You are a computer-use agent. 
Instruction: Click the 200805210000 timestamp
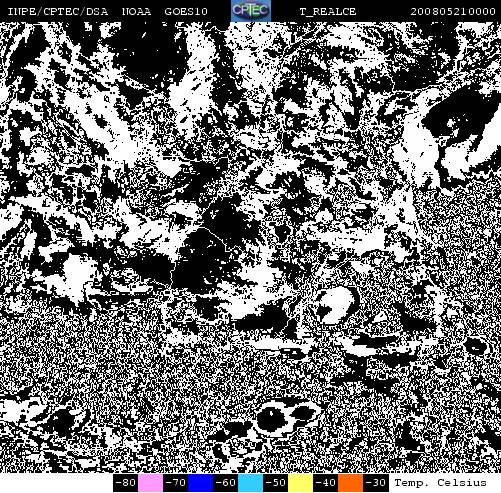pyautogui.click(x=453, y=12)
